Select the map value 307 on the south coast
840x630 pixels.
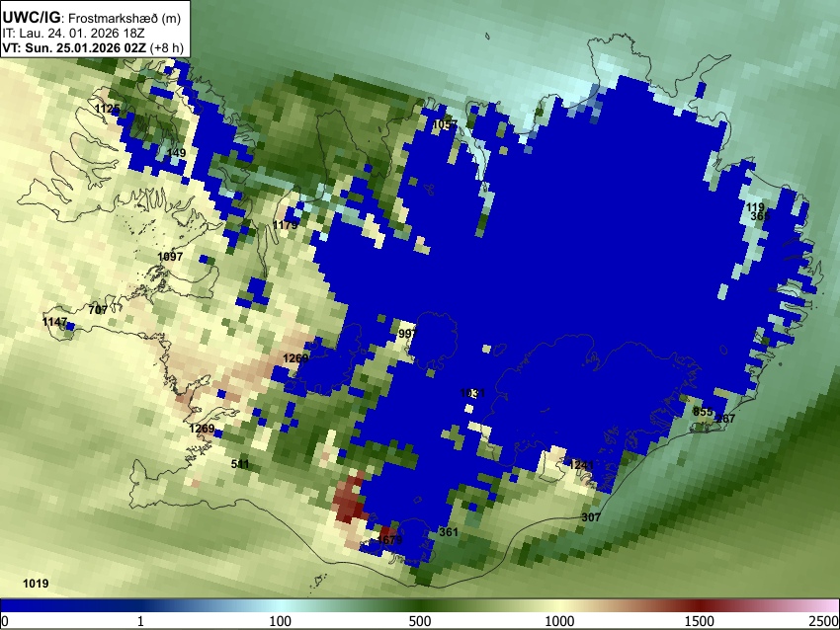591,517
